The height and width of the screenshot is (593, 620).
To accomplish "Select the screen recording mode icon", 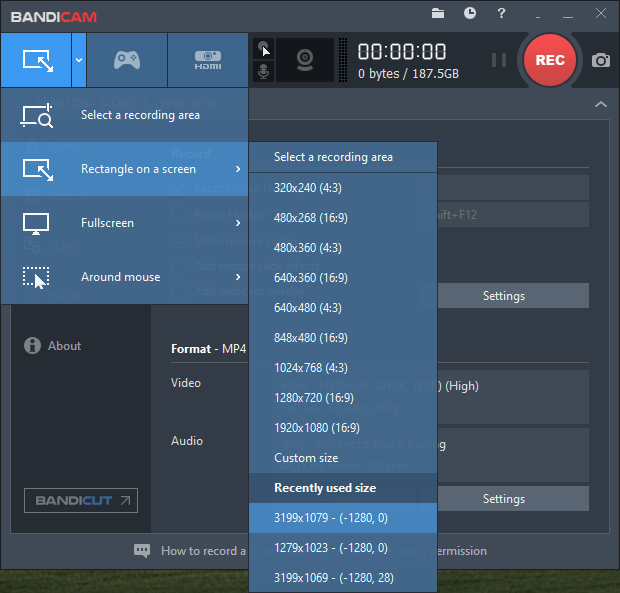I will click(36, 60).
